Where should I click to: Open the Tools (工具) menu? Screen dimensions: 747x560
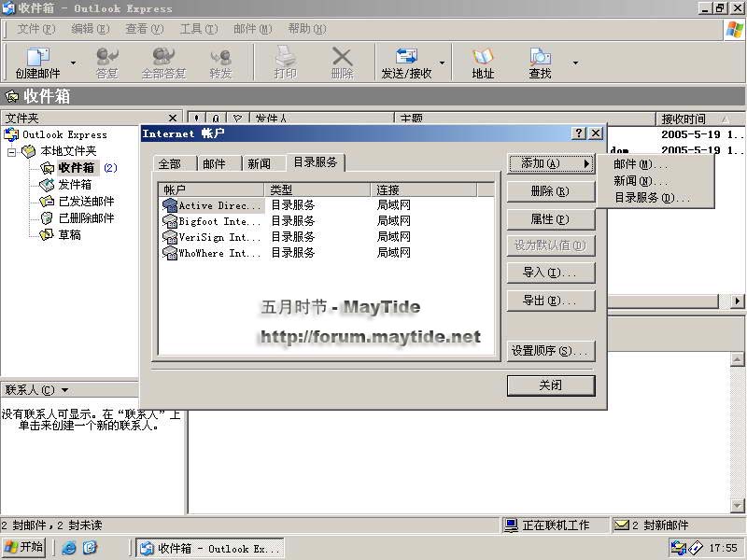pos(197,29)
